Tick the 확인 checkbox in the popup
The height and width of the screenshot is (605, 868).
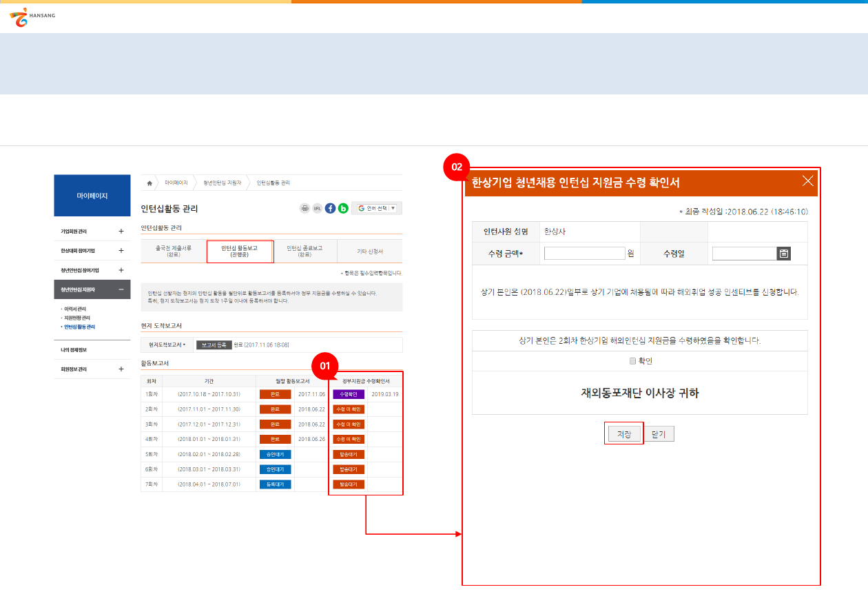click(x=632, y=361)
